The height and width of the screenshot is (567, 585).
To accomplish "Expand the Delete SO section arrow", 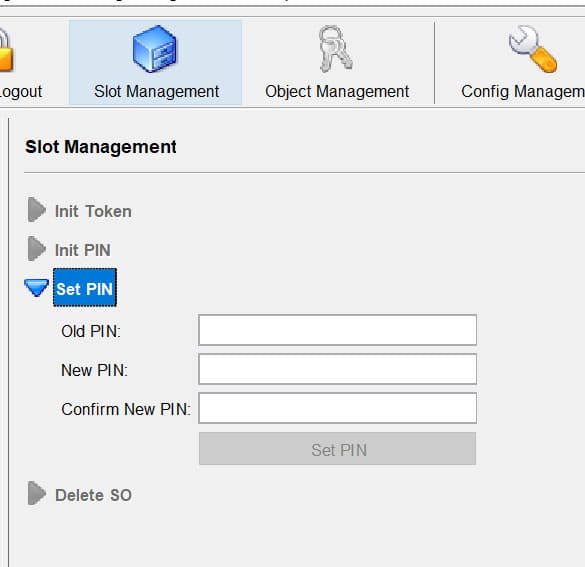I will (37, 493).
